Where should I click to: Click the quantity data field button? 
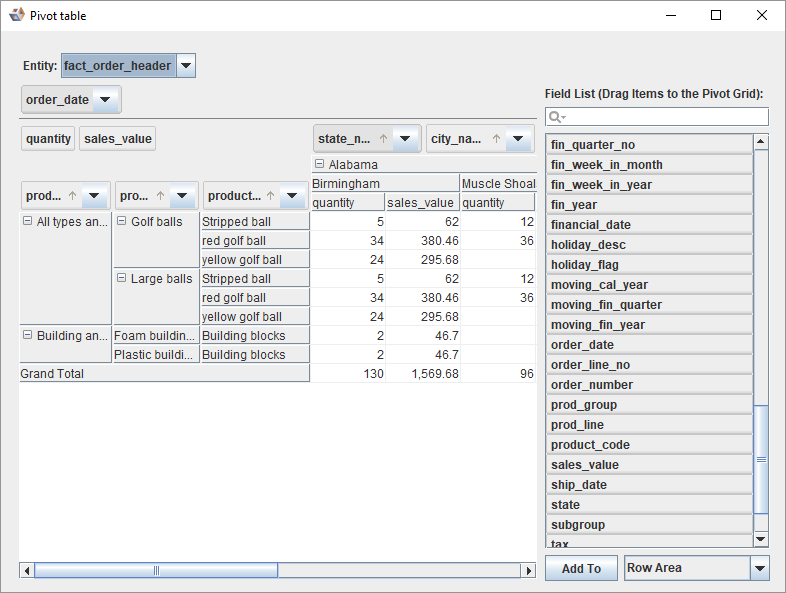click(x=48, y=139)
